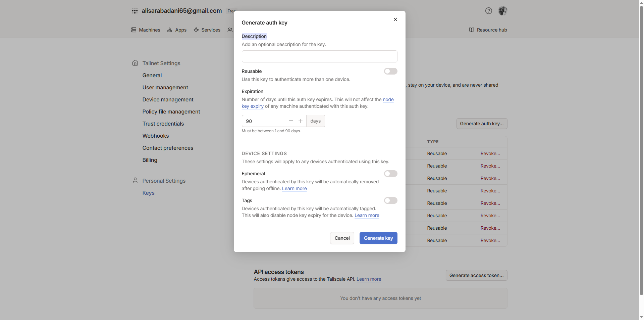The height and width of the screenshot is (320, 644).
Task: Open Trust credentials settings
Action: [163, 124]
